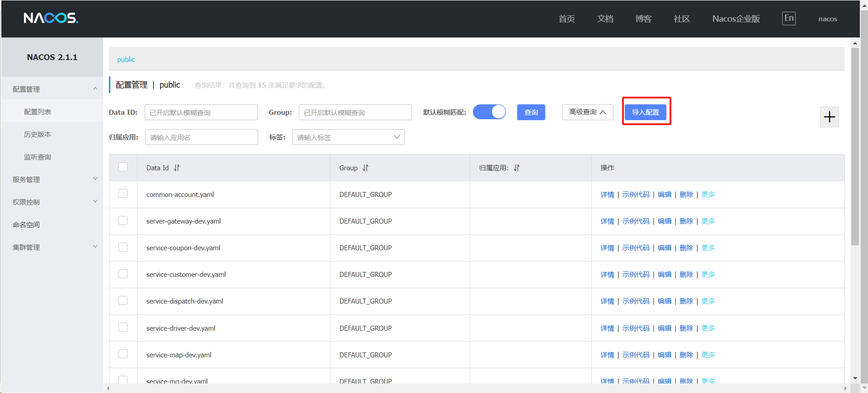Click 删除 for service-customer-dev.yaml

tap(686, 275)
